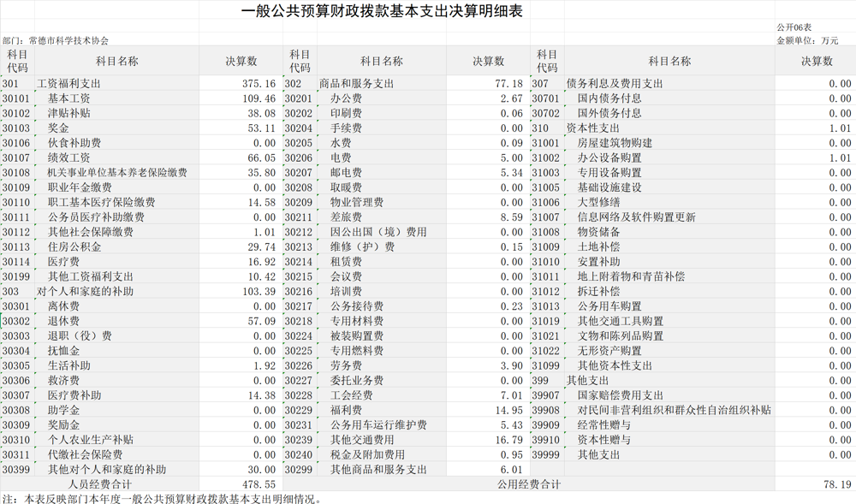856x504 pixels.
Task: Select the 维修（护）费 cell
Action: tap(362, 246)
